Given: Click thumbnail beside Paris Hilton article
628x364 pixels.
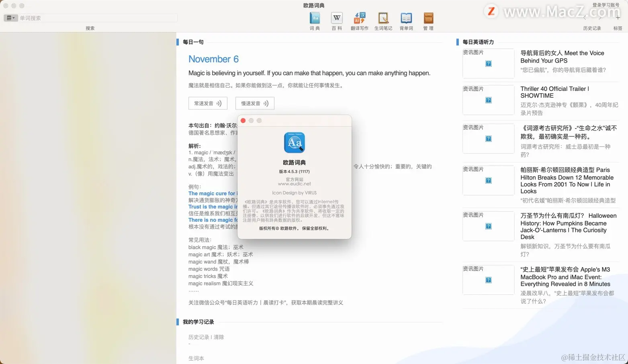Looking at the screenshot, I should (x=489, y=180).
